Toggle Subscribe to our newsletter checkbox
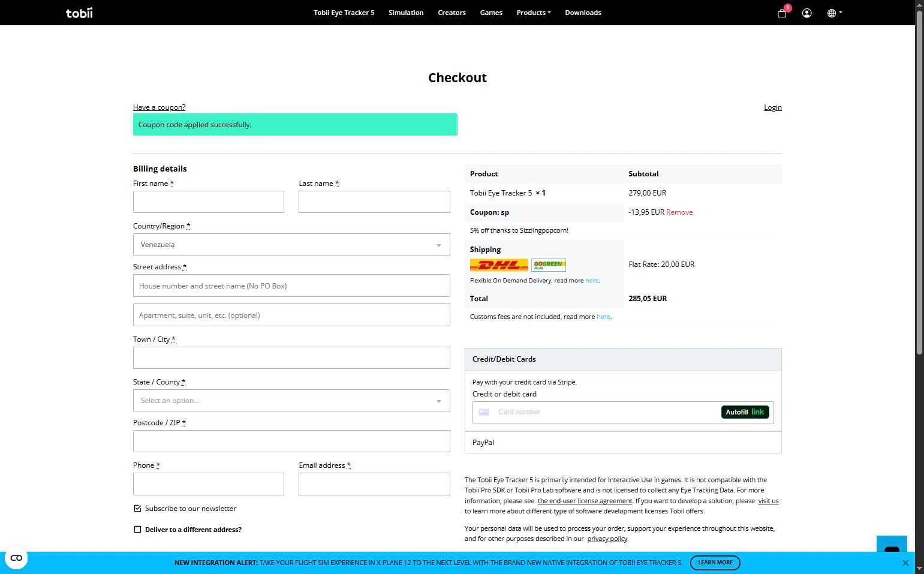Viewport: 924px width, 574px height. click(x=137, y=509)
